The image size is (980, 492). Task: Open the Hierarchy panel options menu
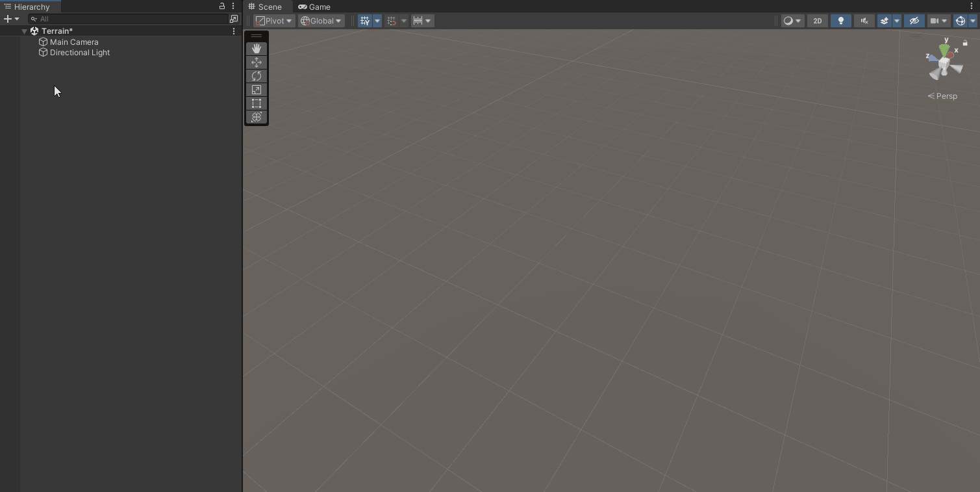233,6
